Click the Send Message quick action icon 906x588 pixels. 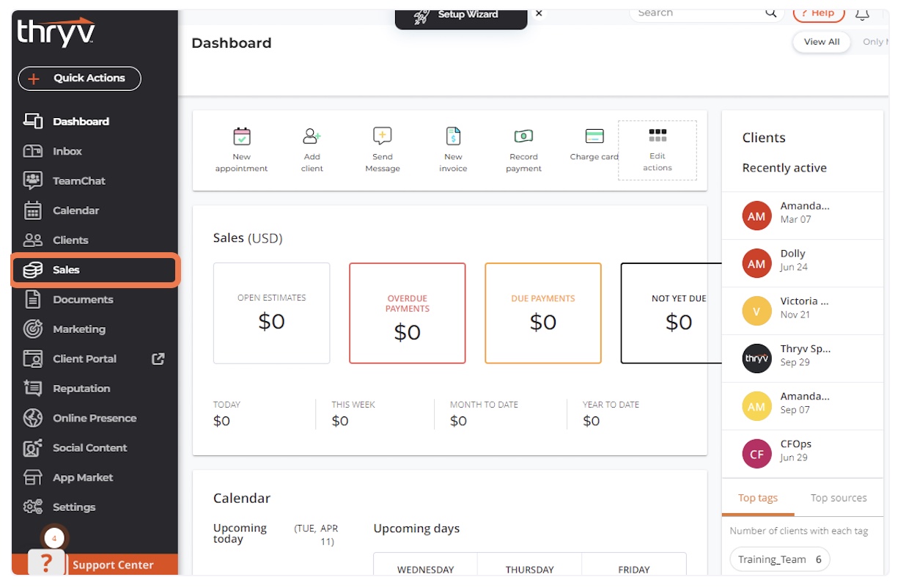[383, 136]
